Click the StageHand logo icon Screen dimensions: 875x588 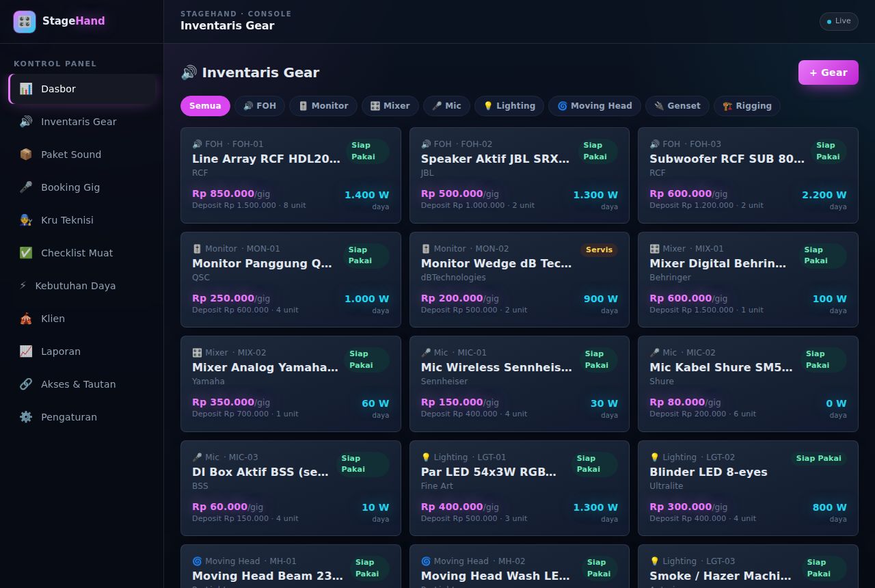coord(25,22)
